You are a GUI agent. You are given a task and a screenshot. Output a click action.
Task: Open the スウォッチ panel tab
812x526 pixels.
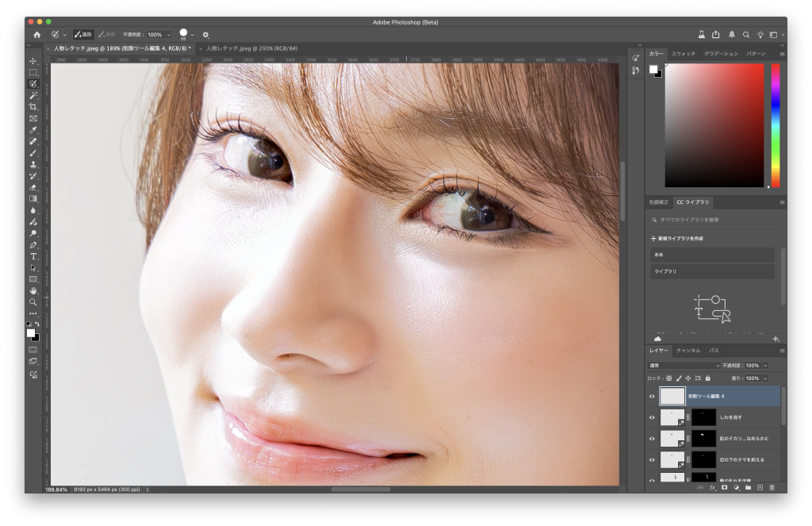pyautogui.click(x=683, y=54)
